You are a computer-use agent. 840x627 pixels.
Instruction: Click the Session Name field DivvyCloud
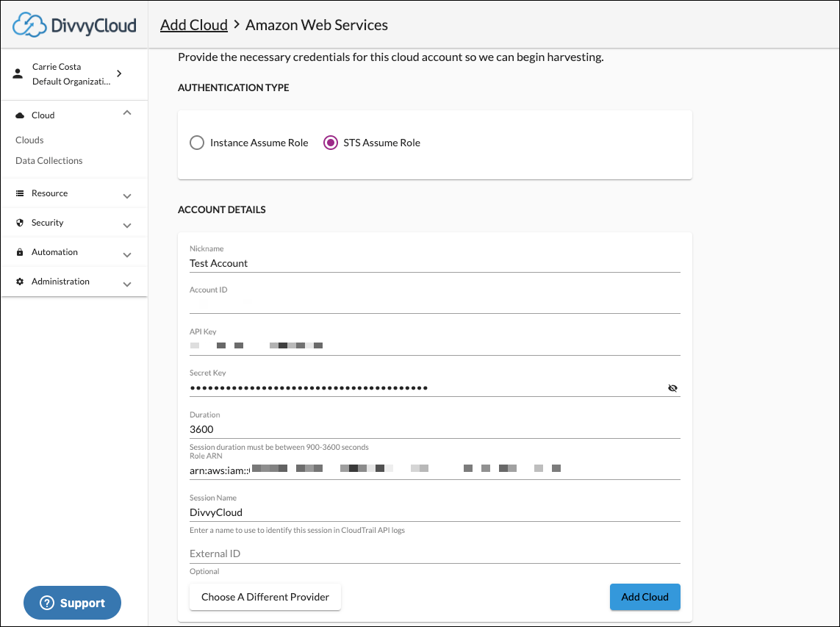click(x=435, y=512)
